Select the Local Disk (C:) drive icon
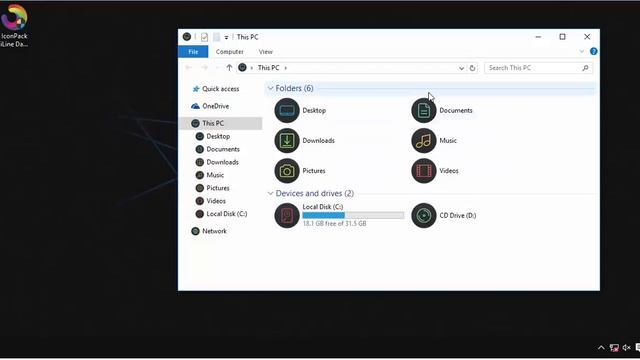The image size is (640, 360). [287, 215]
